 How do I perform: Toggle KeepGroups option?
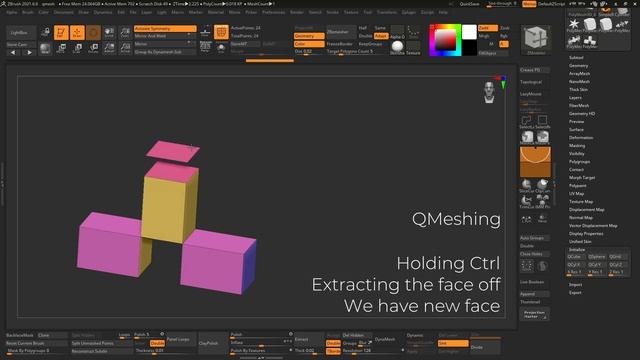pyautogui.click(x=370, y=44)
